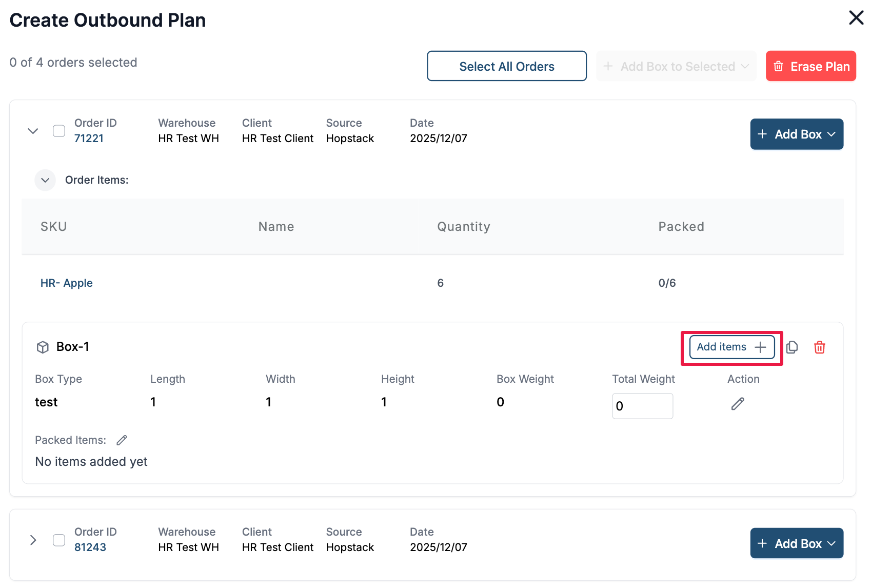871x588 pixels.
Task: Click the duplicate Box-1 copy icon
Action: pos(792,347)
